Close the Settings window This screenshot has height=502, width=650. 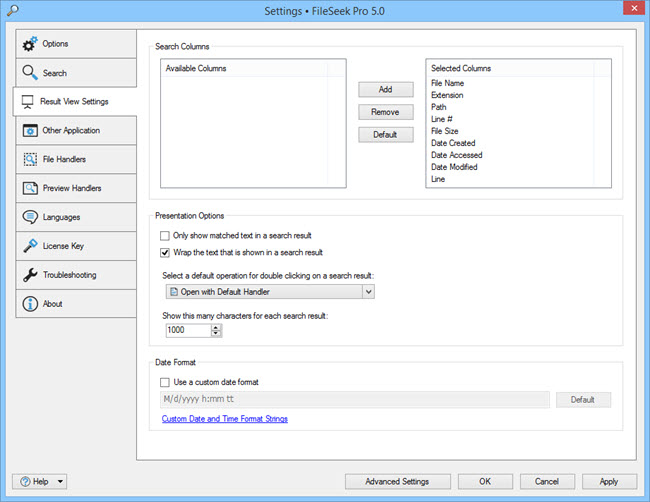click(634, 8)
